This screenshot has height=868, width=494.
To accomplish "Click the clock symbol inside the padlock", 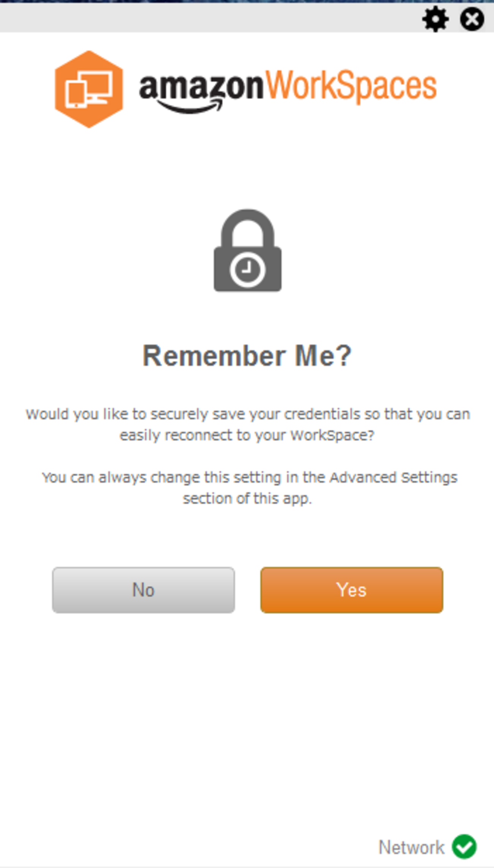I will (247, 269).
